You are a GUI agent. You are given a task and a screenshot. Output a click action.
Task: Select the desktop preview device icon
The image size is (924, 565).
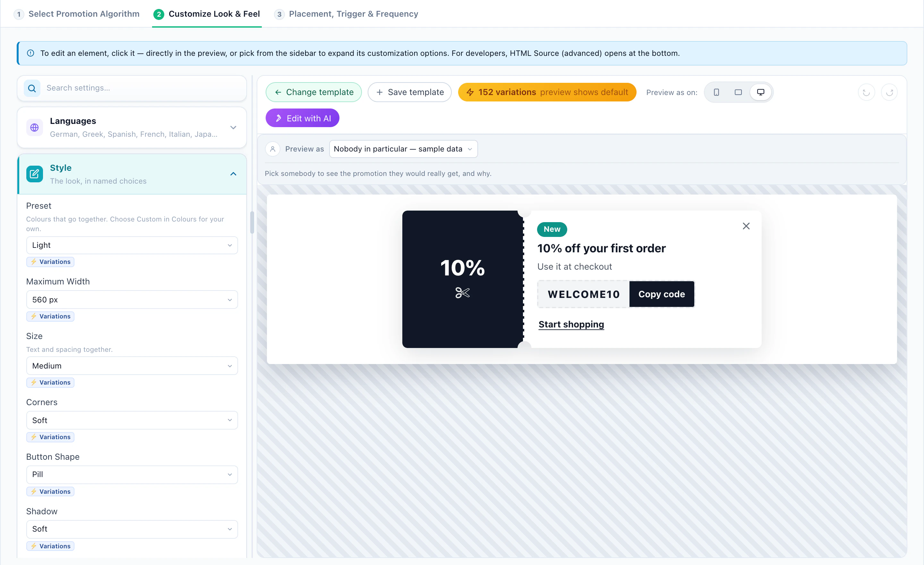760,92
